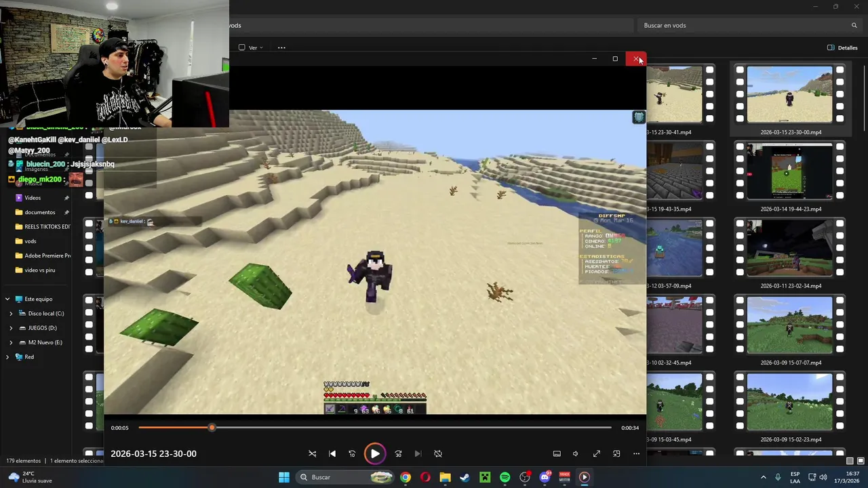868x488 pixels.
Task: Click the video seek bar handle
Action: point(212,428)
